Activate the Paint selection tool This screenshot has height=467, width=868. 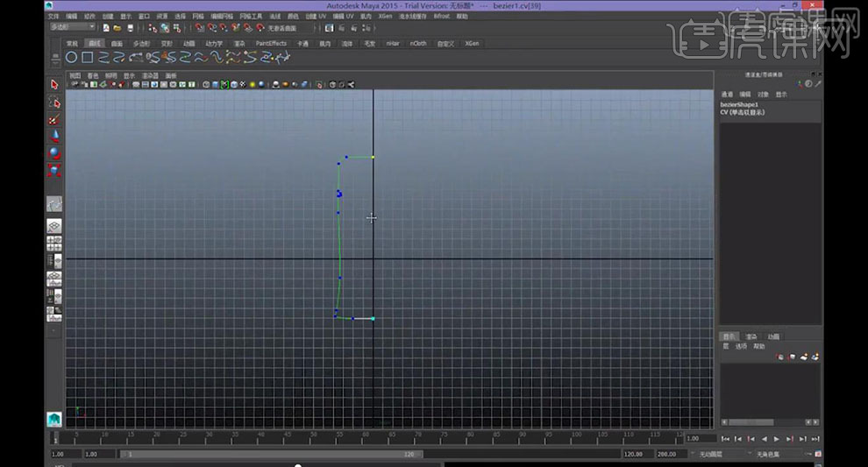point(54,119)
